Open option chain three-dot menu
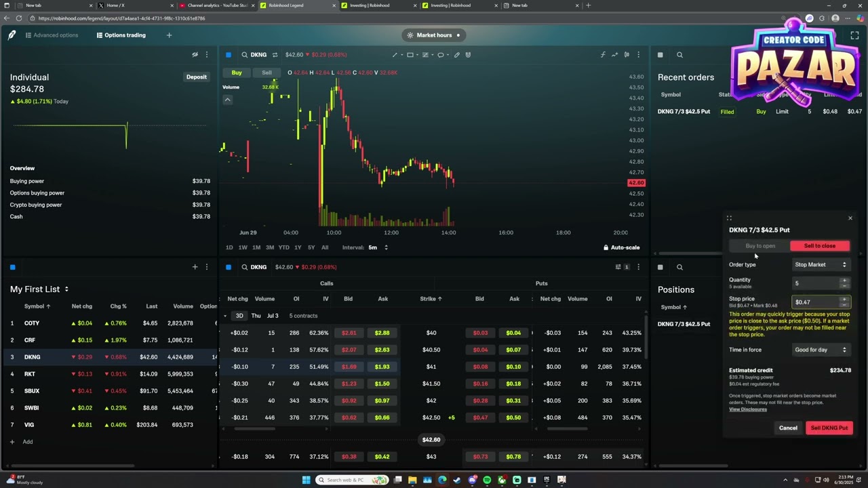This screenshot has width=868, height=488. 638,267
